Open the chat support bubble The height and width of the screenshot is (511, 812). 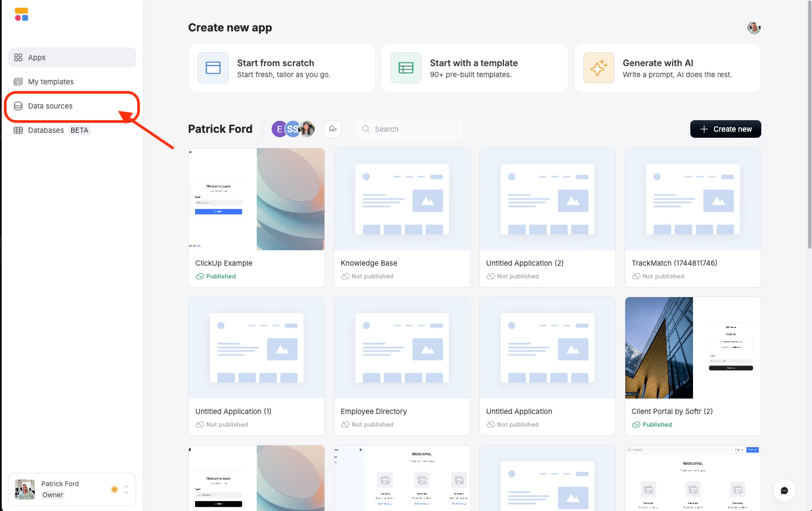[x=784, y=491]
